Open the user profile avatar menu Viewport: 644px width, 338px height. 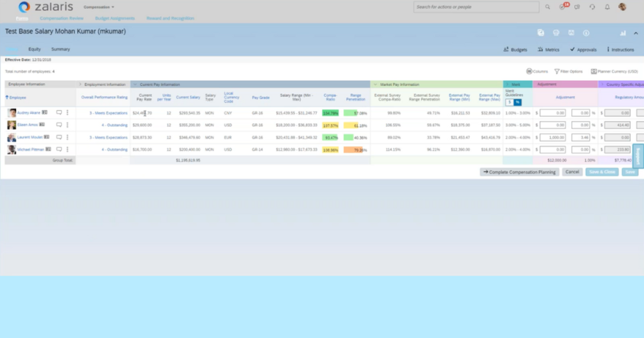(622, 7)
